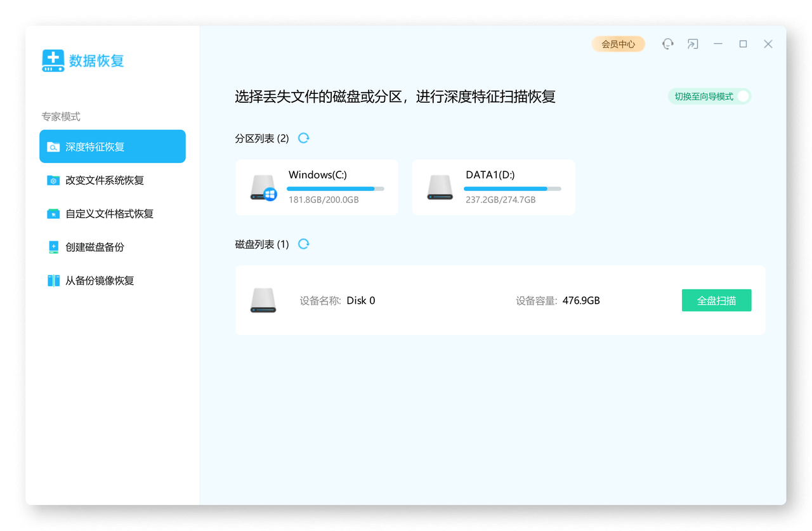Toggle switch to wizard mode (切换至向导模式)
Image resolution: width=812 pixels, height=531 pixels.
pyautogui.click(x=743, y=96)
